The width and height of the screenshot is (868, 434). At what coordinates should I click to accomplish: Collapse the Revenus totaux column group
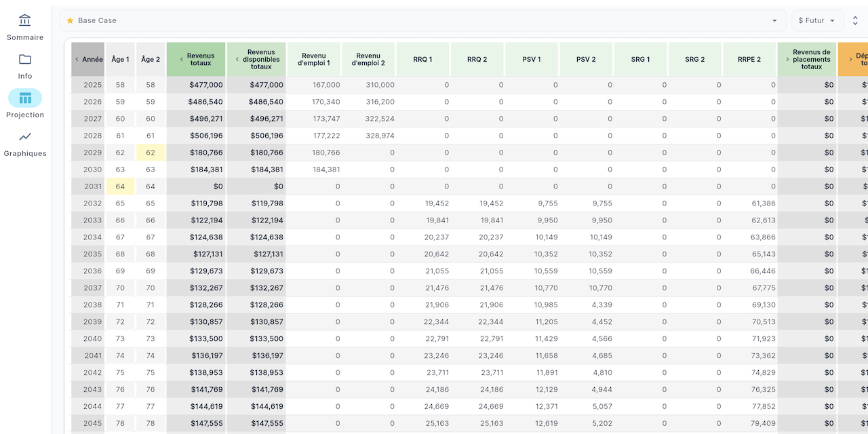pyautogui.click(x=181, y=60)
